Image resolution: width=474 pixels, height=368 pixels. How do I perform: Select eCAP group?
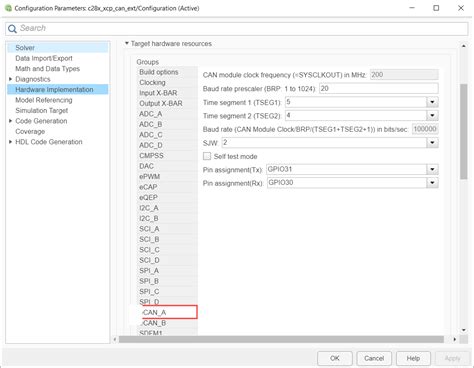(x=167, y=187)
